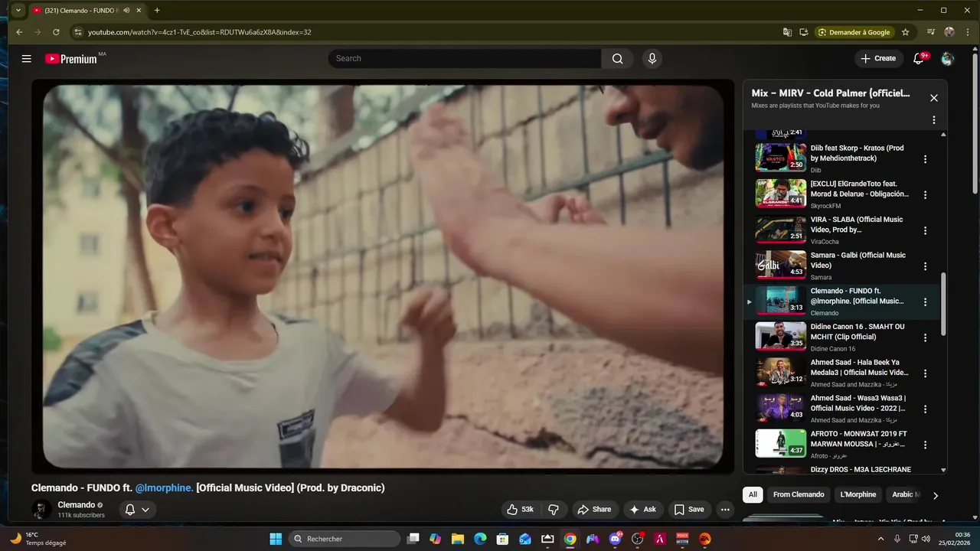The width and height of the screenshot is (980, 551).
Task: Mute the tab via speaker icon
Action: point(126,11)
